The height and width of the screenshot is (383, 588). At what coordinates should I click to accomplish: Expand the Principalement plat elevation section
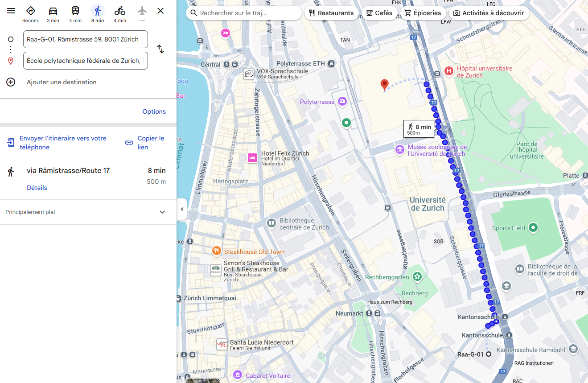tap(88, 212)
